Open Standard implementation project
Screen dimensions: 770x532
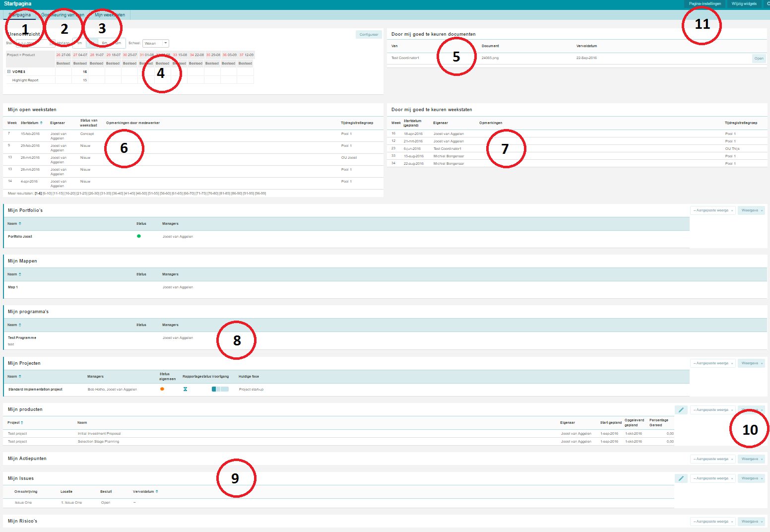point(35,390)
